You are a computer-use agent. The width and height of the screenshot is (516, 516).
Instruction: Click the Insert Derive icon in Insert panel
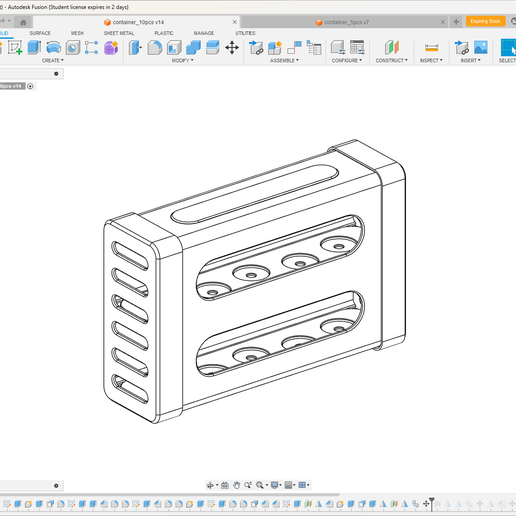coord(461,47)
